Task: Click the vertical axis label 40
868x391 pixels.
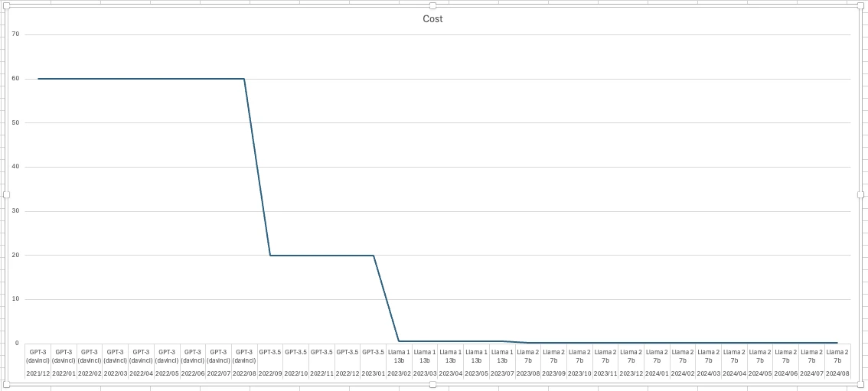Action: [x=15, y=167]
